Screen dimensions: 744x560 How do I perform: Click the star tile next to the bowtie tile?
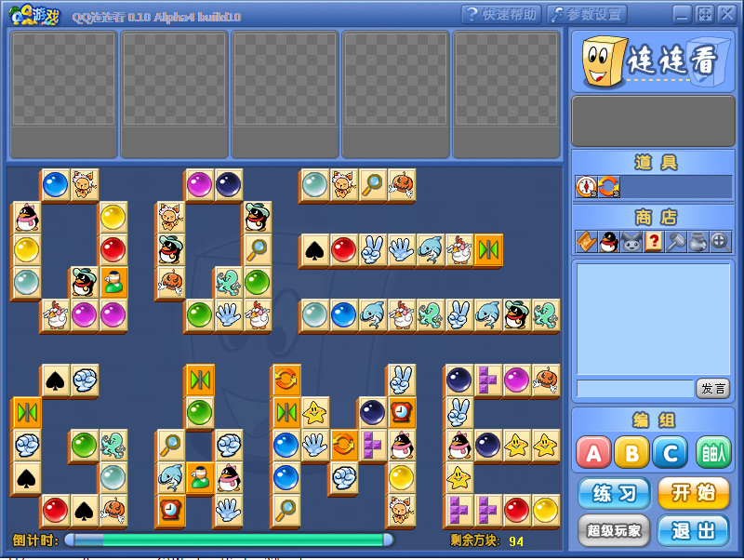pos(314,413)
